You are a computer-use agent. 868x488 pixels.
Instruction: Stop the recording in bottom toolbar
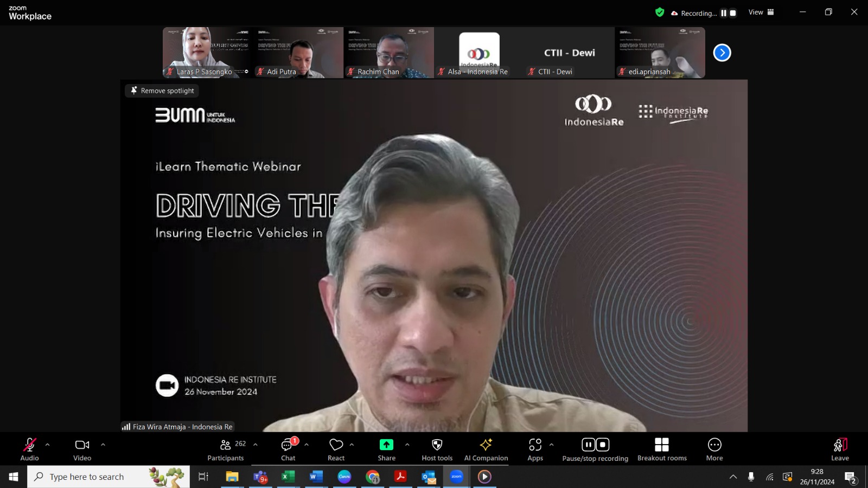[x=603, y=445]
